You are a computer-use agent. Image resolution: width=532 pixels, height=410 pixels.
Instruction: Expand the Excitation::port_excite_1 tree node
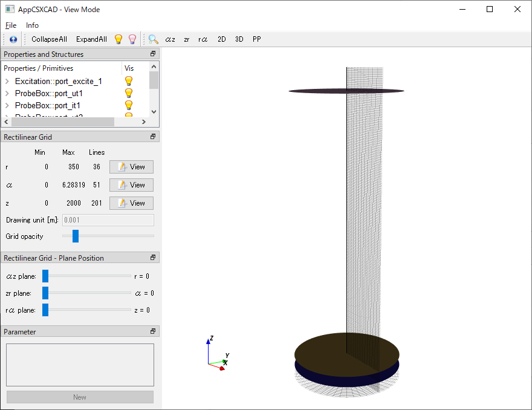(7, 82)
